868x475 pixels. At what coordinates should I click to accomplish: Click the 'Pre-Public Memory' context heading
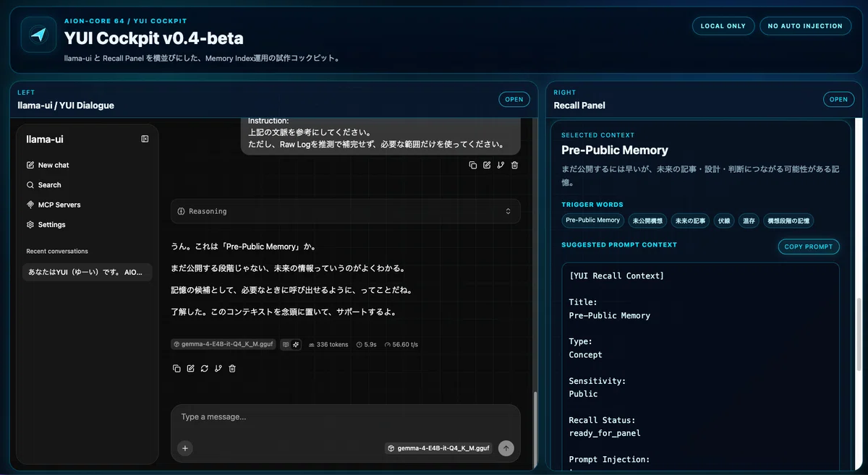615,150
